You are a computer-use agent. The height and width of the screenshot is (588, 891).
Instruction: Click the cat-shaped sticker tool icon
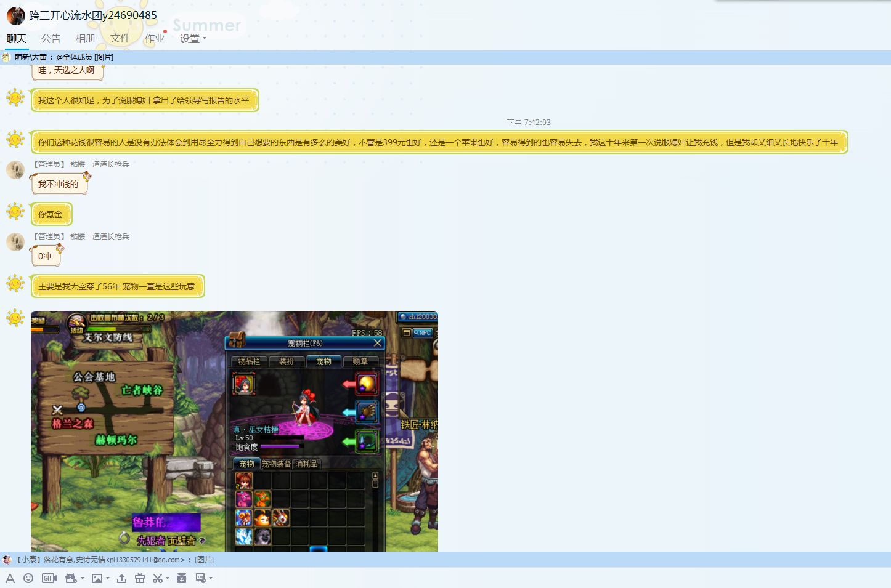71,578
